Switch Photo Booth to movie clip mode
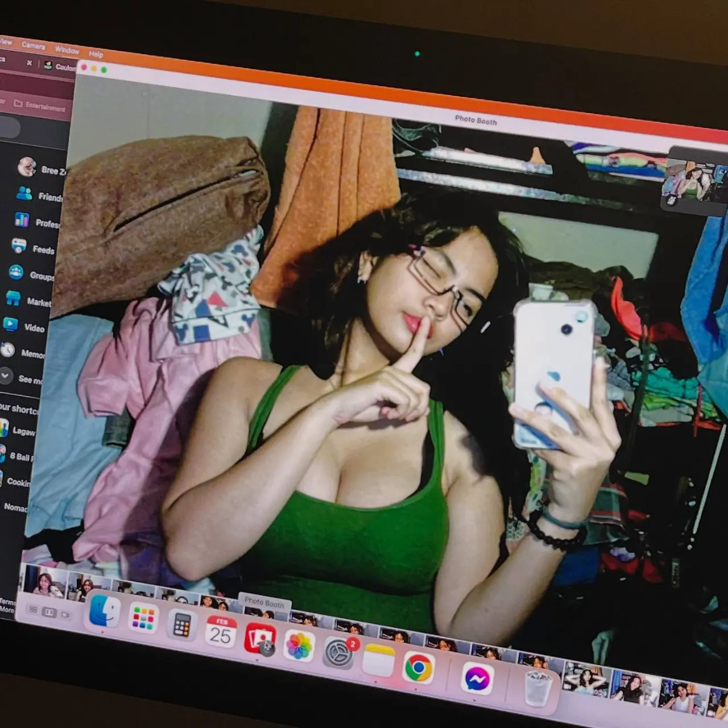Viewport: 728px width, 728px height. [65, 615]
